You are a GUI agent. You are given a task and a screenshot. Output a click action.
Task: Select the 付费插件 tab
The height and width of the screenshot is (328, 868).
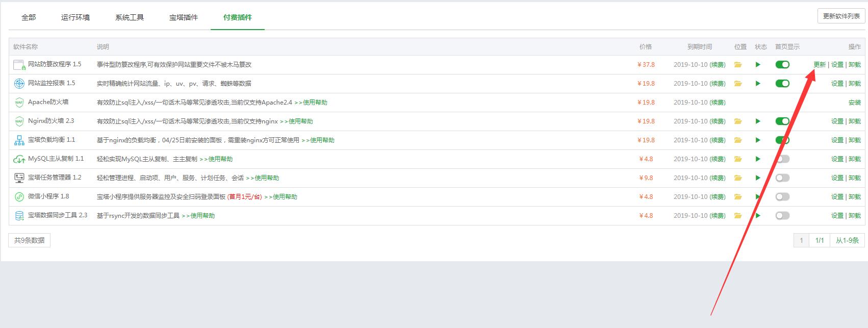click(x=238, y=17)
